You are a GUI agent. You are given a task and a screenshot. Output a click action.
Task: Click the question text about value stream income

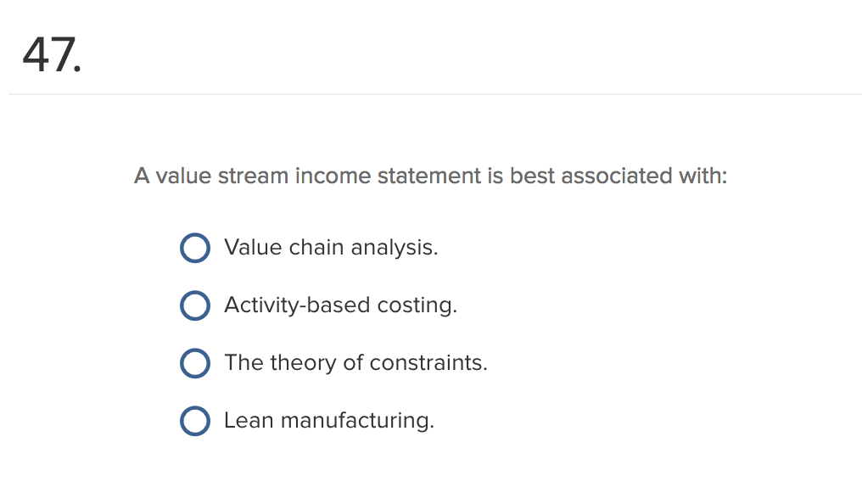click(x=430, y=176)
